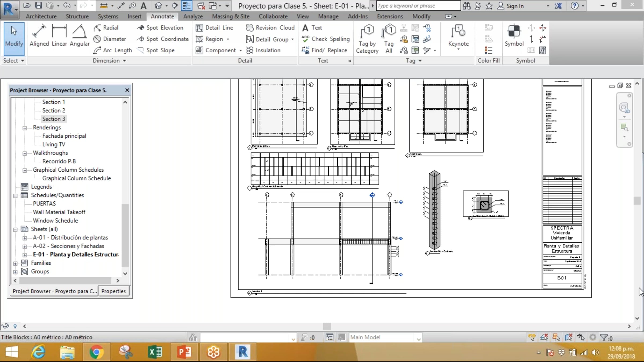Select the Aligned dimension tool
Image resolution: width=644 pixels, height=362 pixels.
coord(39,35)
